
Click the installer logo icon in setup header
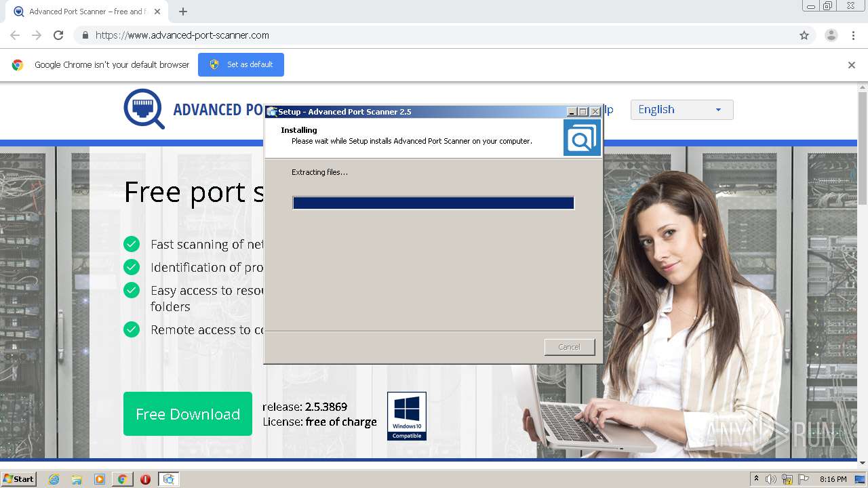[583, 138]
